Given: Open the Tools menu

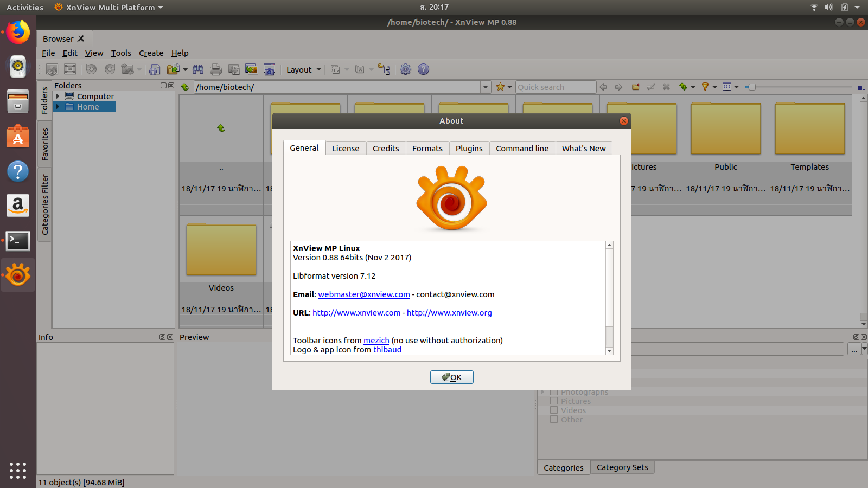Looking at the screenshot, I should click(121, 53).
